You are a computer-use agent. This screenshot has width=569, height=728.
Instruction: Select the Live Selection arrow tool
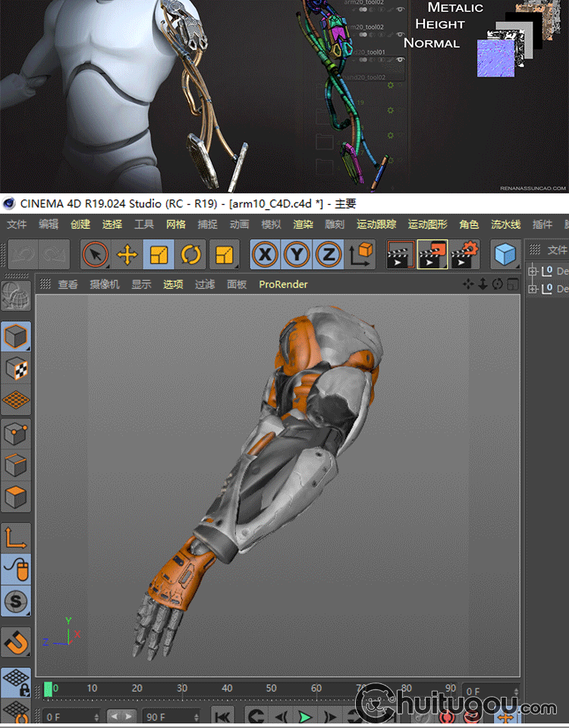point(95,255)
